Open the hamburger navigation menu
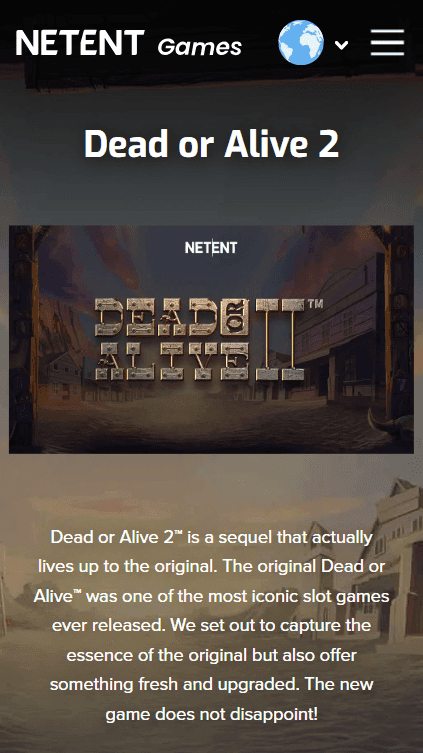 (387, 43)
